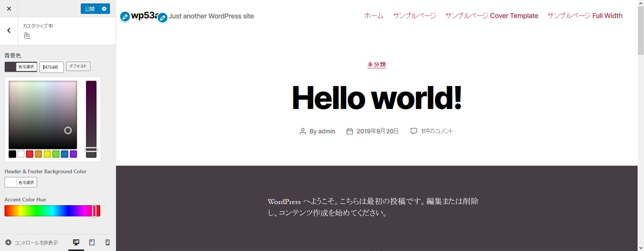Click the circular handle in the color picker
This screenshot has width=644, height=251.
(68, 130)
